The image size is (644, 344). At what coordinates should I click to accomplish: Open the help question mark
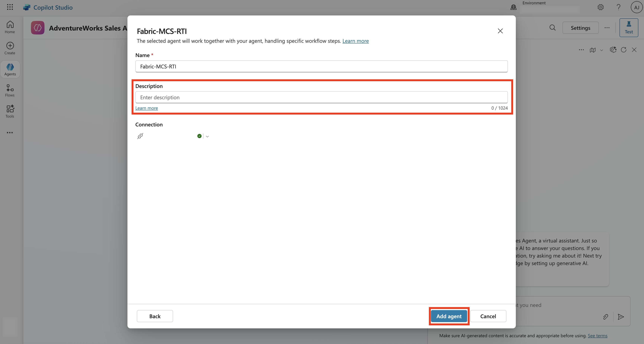coord(619,7)
